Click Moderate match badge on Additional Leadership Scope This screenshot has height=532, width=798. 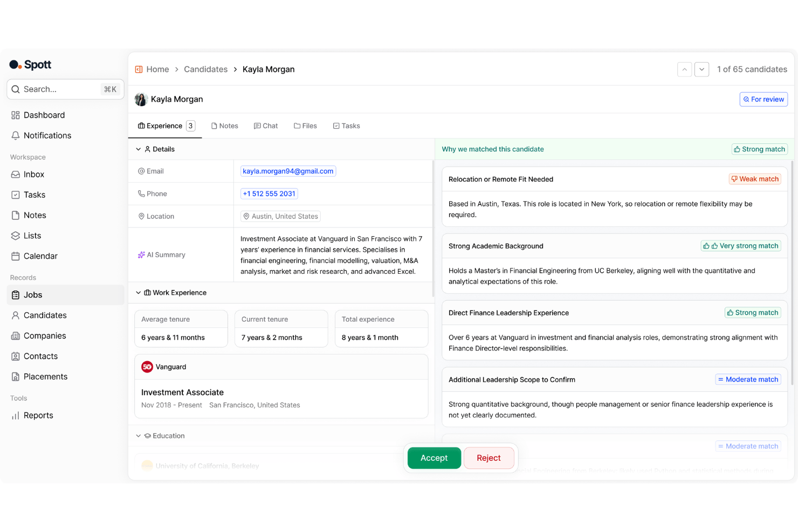[748, 379]
